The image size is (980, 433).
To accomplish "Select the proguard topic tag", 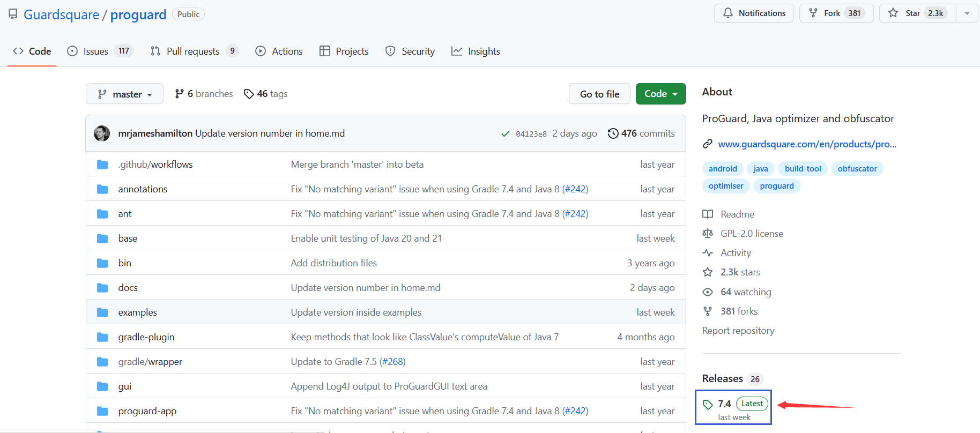I will tap(777, 186).
